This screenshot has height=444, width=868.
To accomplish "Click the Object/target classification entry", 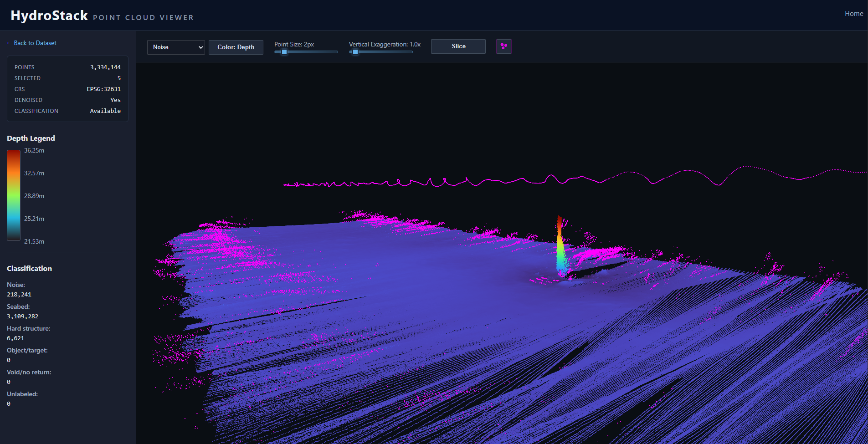I will coord(27,350).
